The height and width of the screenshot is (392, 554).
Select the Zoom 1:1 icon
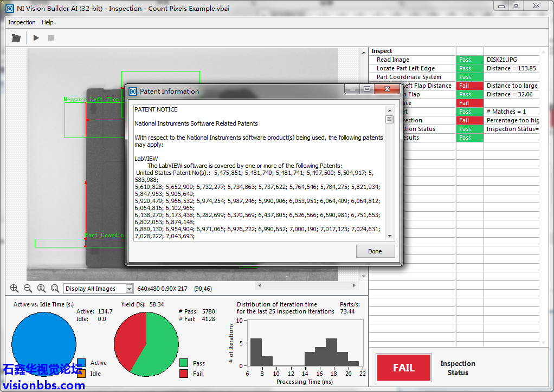click(41, 289)
